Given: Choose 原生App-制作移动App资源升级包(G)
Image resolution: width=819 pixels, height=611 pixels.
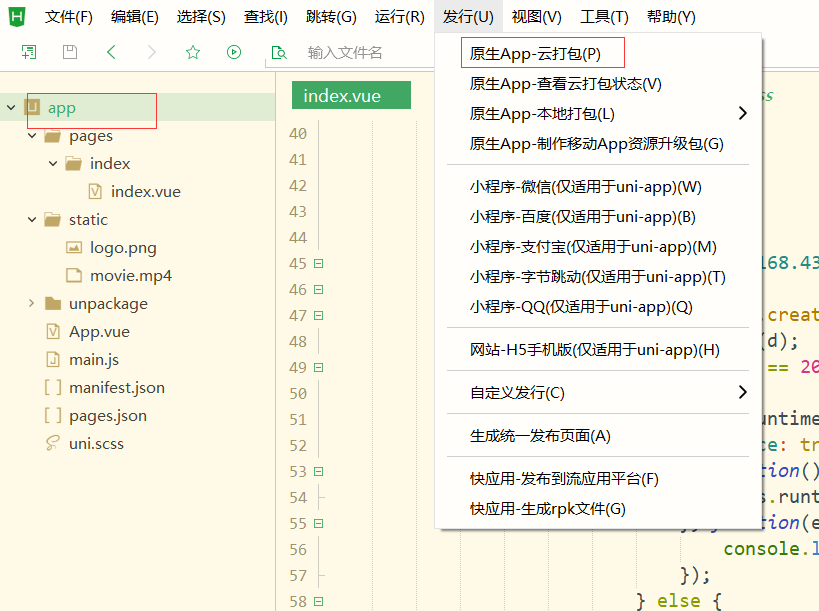Looking at the screenshot, I should click(x=598, y=144).
